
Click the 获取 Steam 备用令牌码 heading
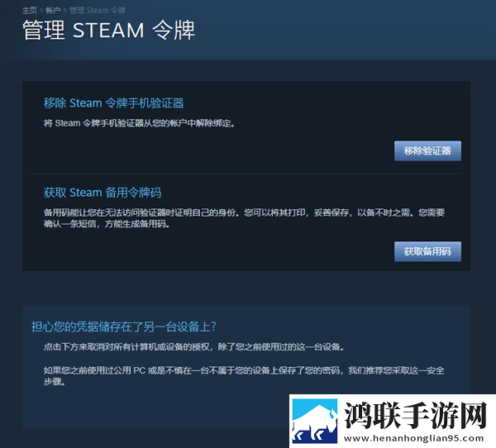pos(103,193)
